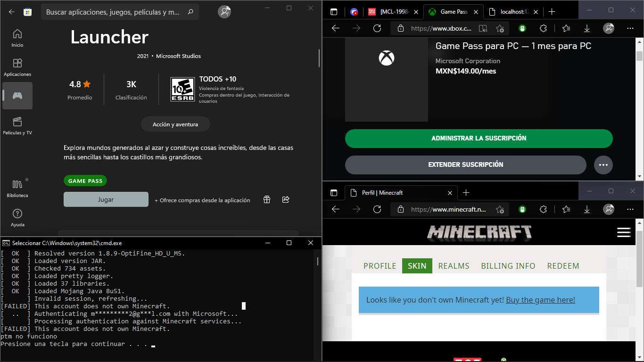
Task: Open browser settings menu in xbox.com window
Action: click(x=630, y=28)
